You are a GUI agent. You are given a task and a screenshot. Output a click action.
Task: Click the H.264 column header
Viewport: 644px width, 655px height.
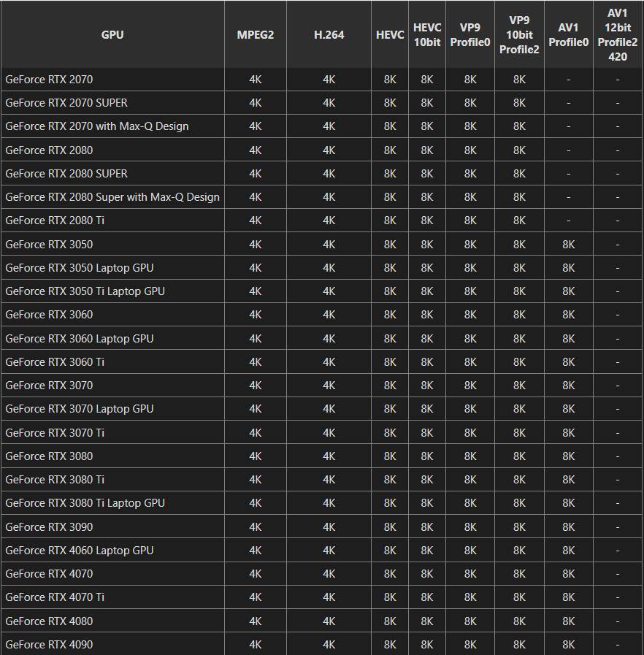(329, 34)
